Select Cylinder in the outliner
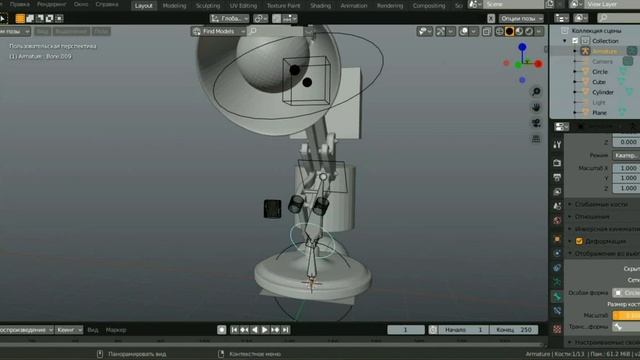640x360 pixels. pos(603,92)
